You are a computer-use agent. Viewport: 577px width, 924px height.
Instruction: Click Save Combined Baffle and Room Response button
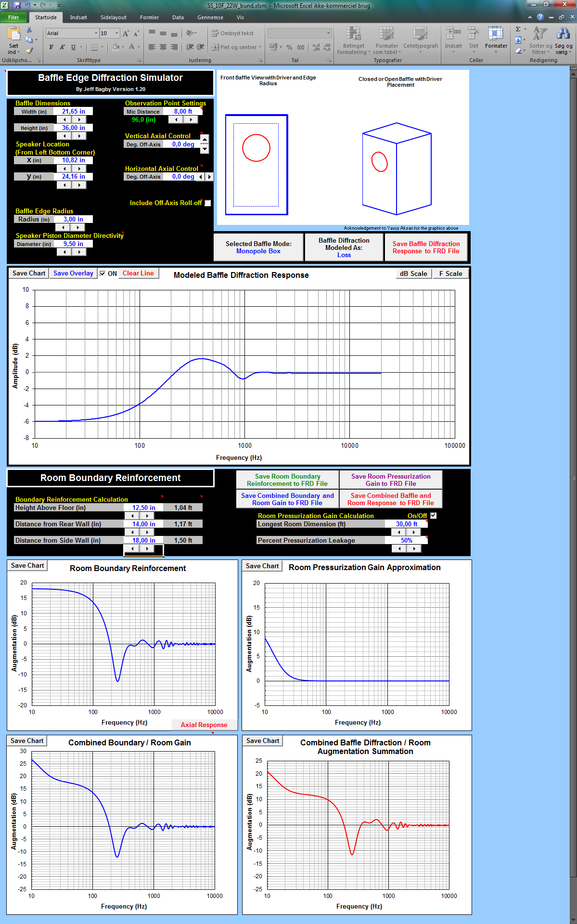pyautogui.click(x=391, y=499)
